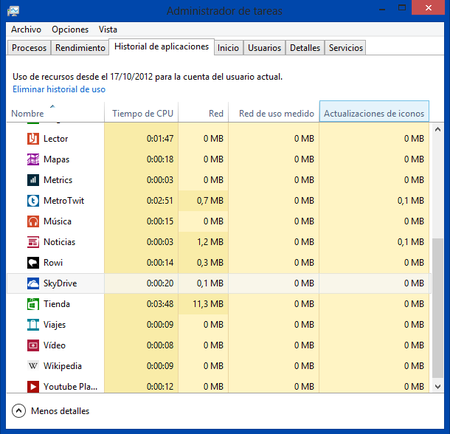The width and height of the screenshot is (450, 434).
Task: Click Lector CPU time 0:01:47
Action: 160,139
